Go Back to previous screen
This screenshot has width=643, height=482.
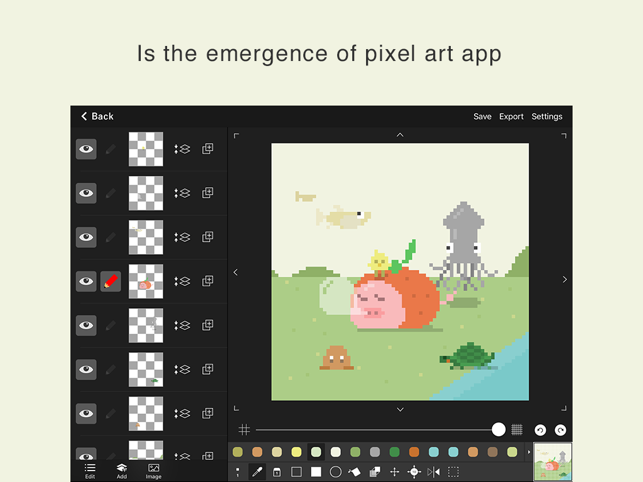(x=97, y=117)
